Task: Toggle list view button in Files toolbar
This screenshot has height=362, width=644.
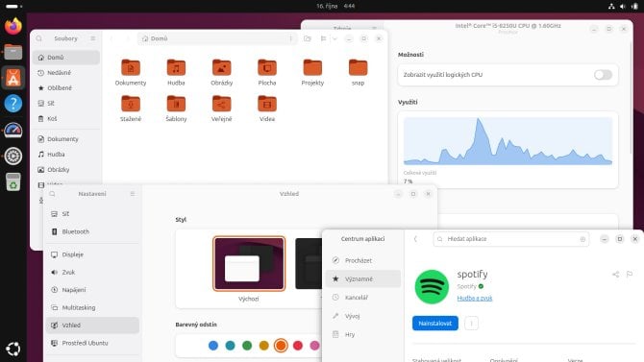Action: (x=324, y=38)
